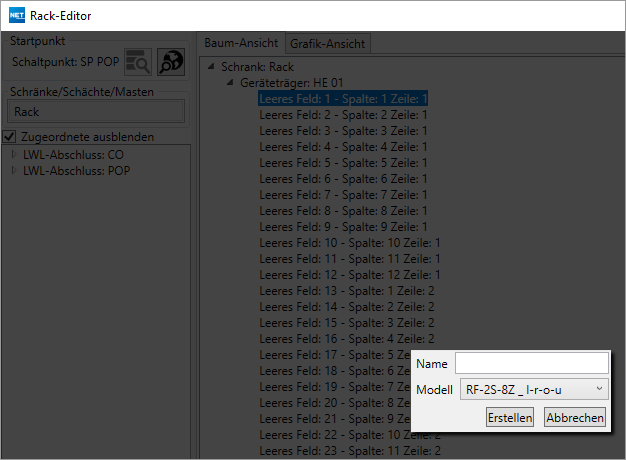Image resolution: width=626 pixels, height=460 pixels.
Task: Select Leeres Feld: 4 - Spalte: 4 Zeile: 1
Action: (x=343, y=147)
